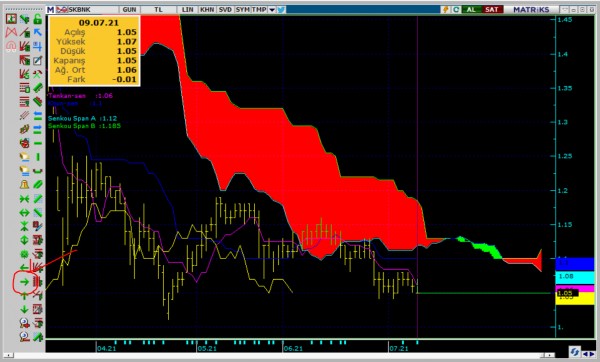Toggle the LIN linear scale button

pos(188,10)
